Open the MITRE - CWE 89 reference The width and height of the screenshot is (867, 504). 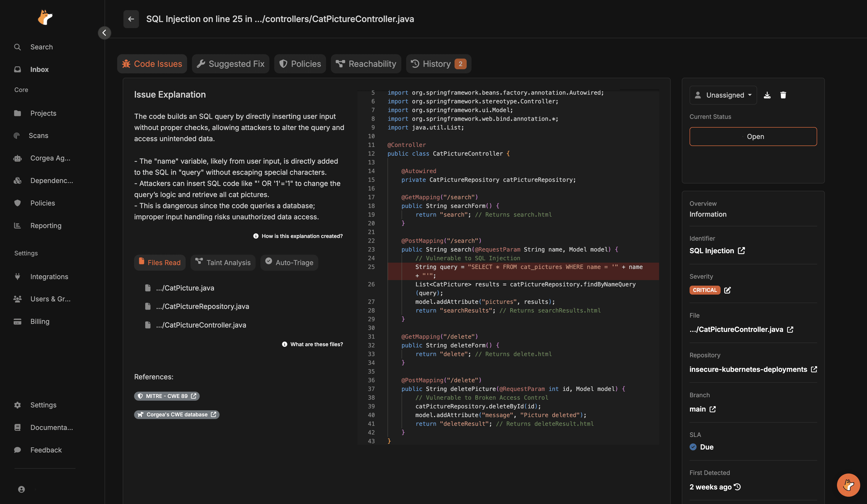pyautogui.click(x=167, y=396)
